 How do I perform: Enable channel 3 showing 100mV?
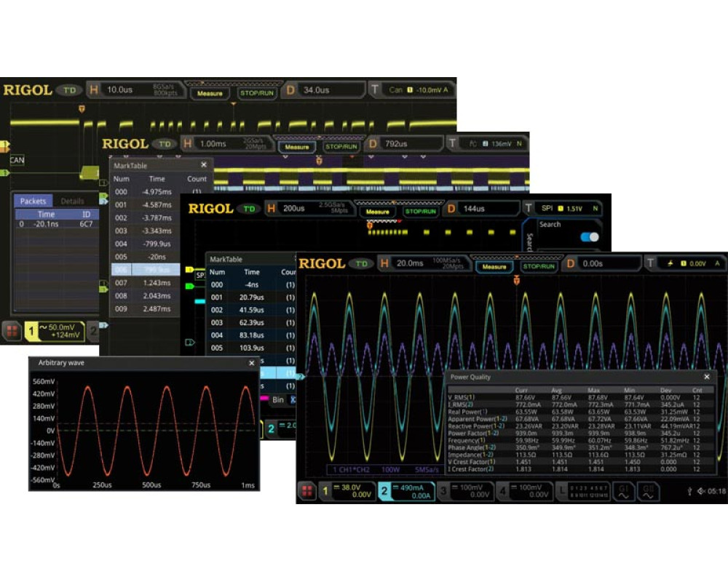point(464,492)
